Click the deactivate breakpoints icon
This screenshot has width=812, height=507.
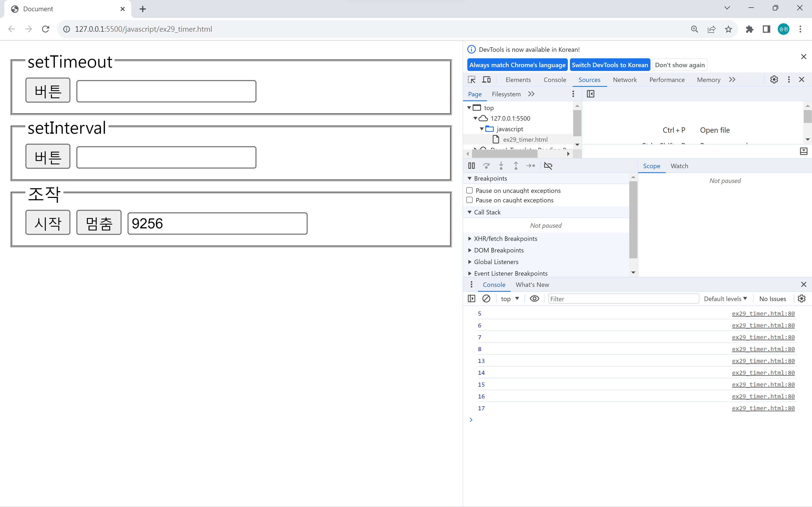(548, 166)
